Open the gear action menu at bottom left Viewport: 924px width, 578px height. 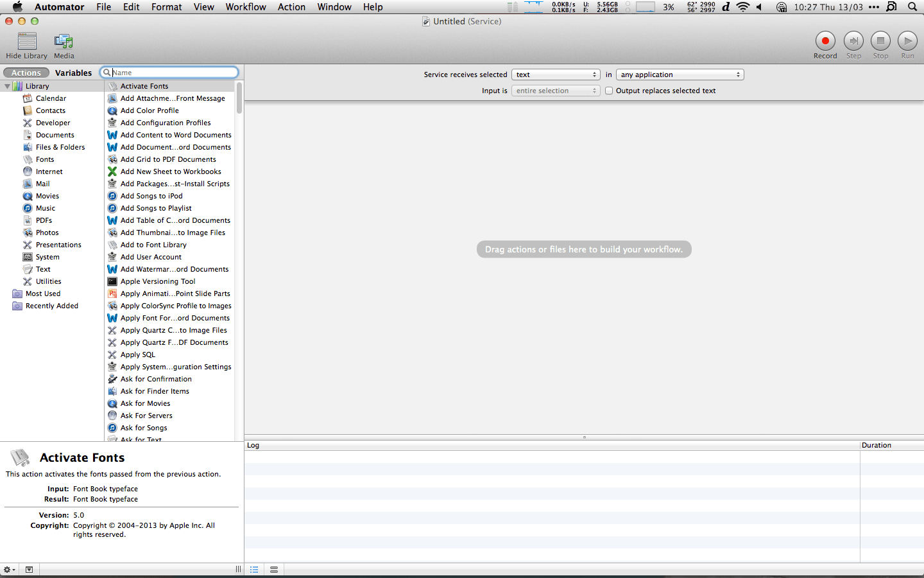click(x=9, y=570)
